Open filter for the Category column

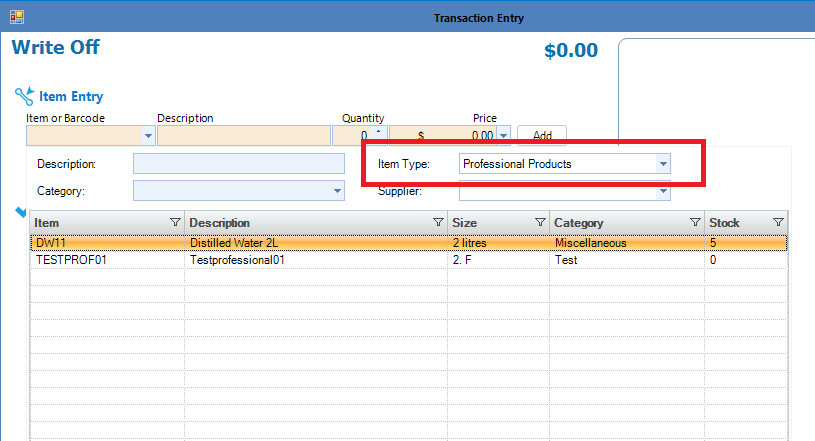coord(695,222)
